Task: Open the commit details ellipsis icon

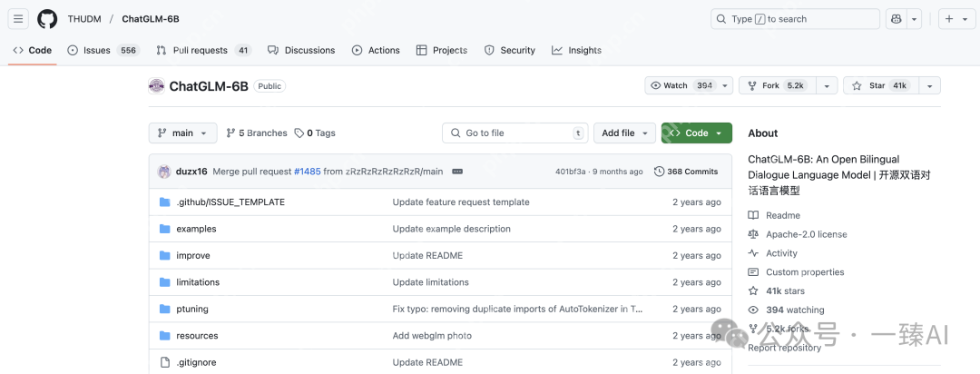Action: 458,172
